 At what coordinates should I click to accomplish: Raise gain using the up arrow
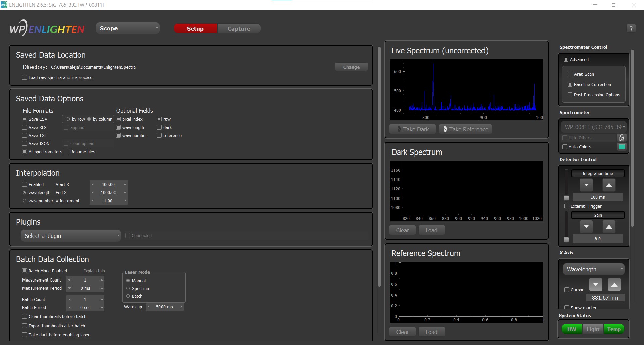coord(609,227)
